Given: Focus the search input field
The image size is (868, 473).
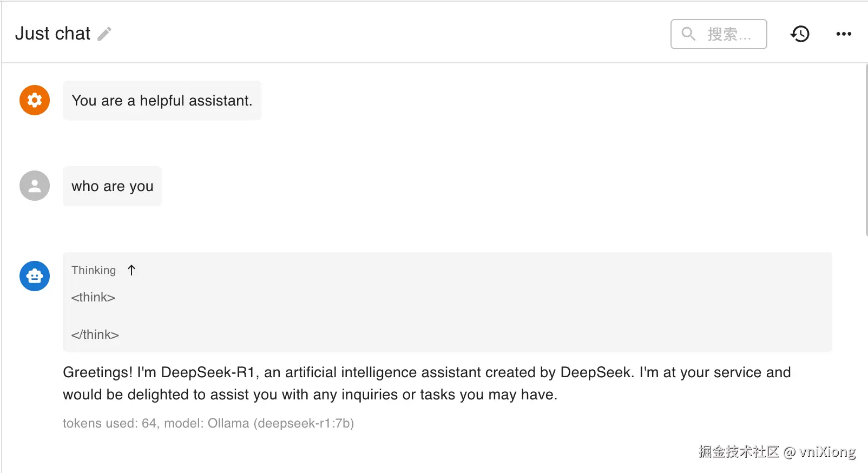Looking at the screenshot, I should 729,34.
